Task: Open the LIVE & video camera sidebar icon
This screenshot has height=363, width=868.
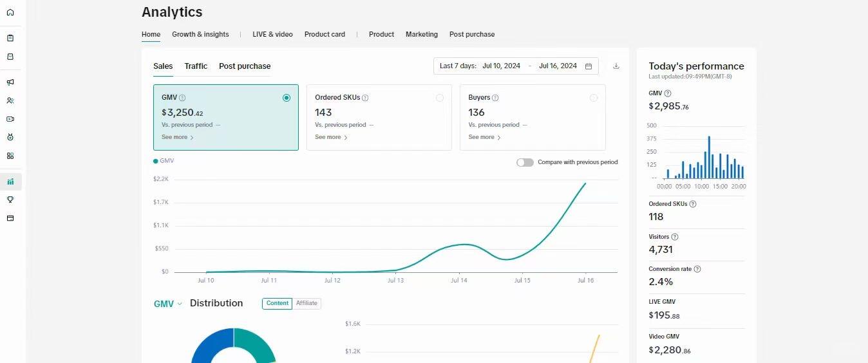Action: [10, 119]
